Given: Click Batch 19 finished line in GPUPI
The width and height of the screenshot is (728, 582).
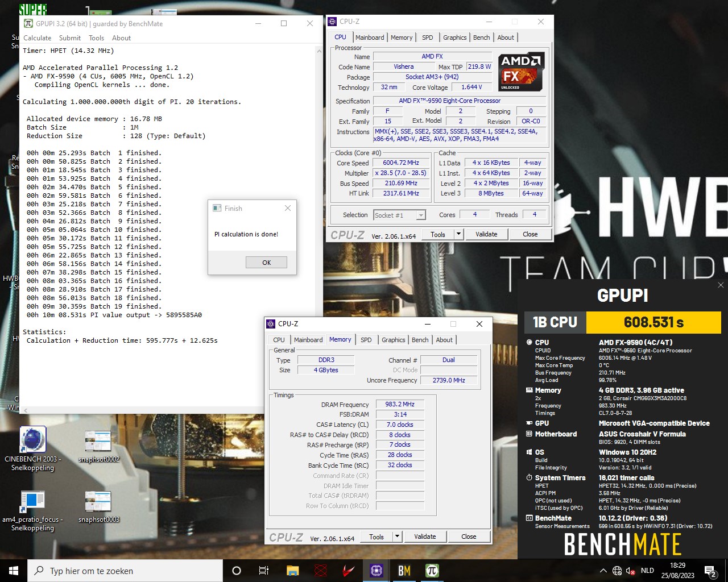Looking at the screenshot, I should coord(94,306).
